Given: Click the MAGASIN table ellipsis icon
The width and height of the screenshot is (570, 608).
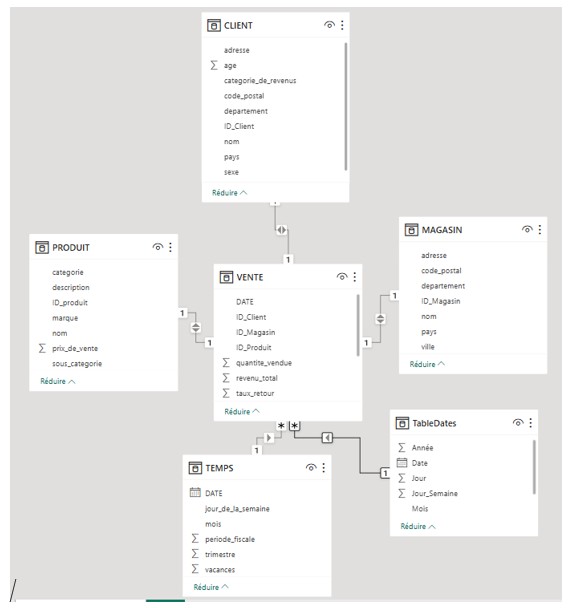Looking at the screenshot, I should [540, 230].
